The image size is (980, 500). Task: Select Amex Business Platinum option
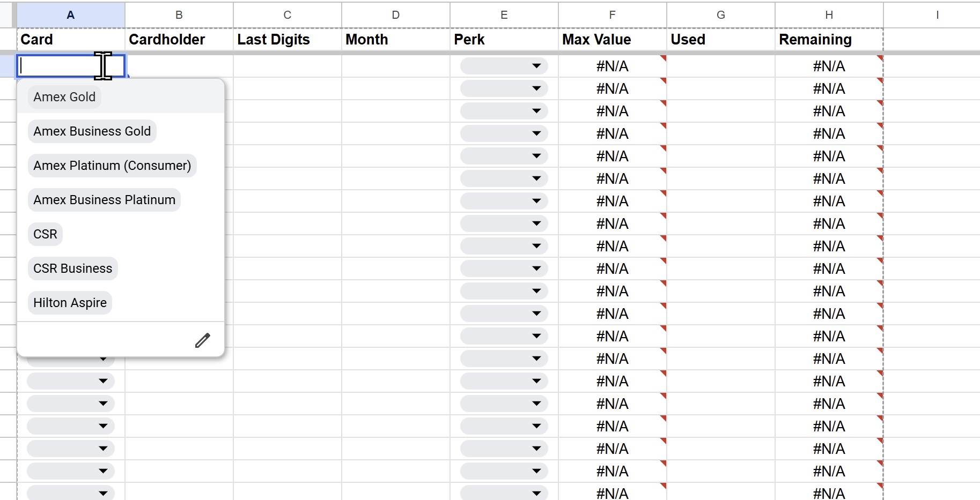[x=104, y=200]
